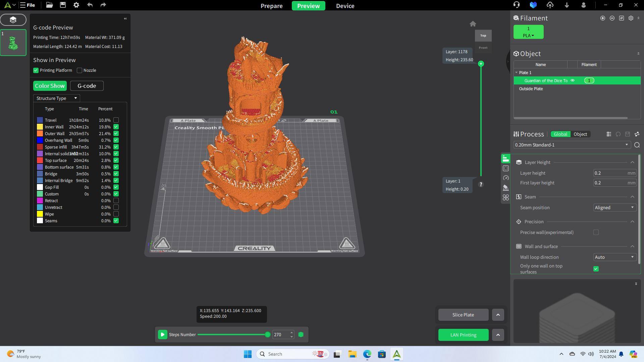Screen dimensions: 644x362
Task: Click the home view icon
Action: pyautogui.click(x=473, y=24)
